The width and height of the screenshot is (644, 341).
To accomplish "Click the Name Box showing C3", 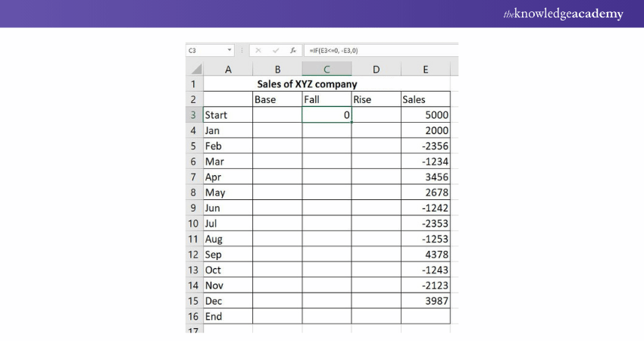I will (x=205, y=50).
